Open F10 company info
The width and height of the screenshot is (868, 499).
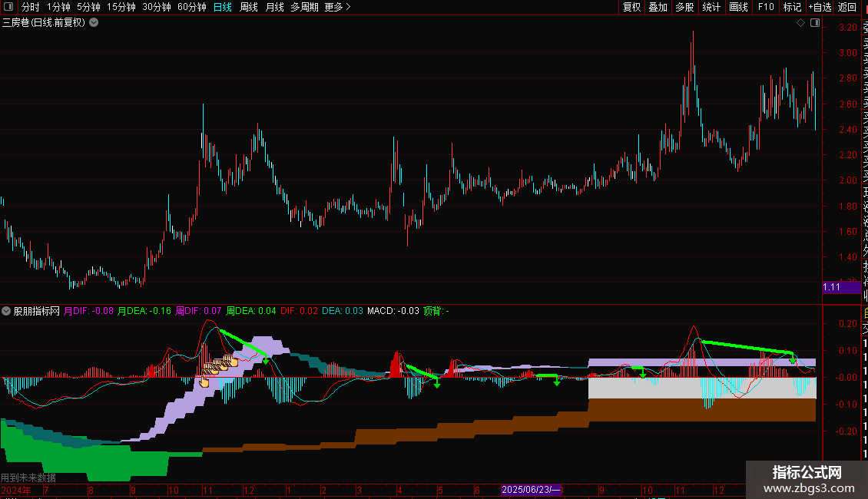tap(766, 7)
